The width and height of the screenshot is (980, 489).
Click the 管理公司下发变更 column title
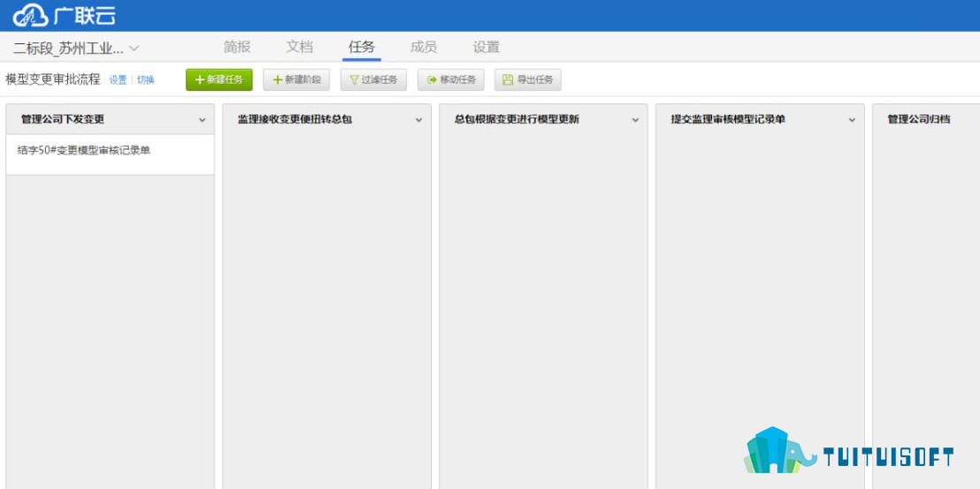(63, 119)
